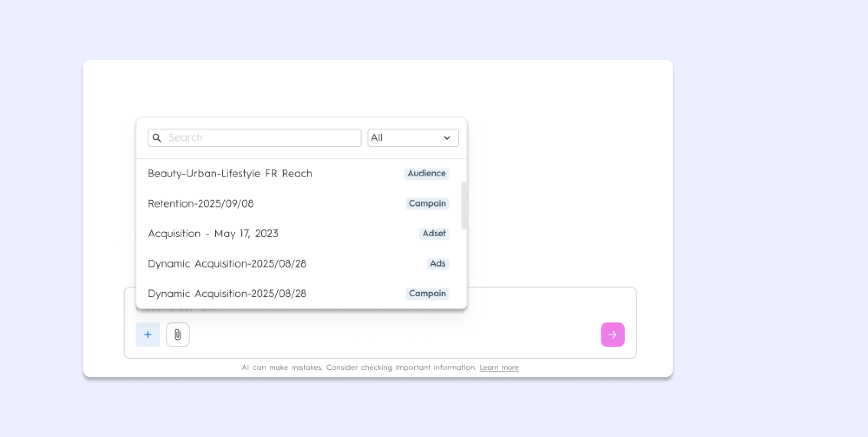This screenshot has width=868, height=437.
Task: Choose Retention-2025/09/08 from the list
Action: tap(201, 203)
